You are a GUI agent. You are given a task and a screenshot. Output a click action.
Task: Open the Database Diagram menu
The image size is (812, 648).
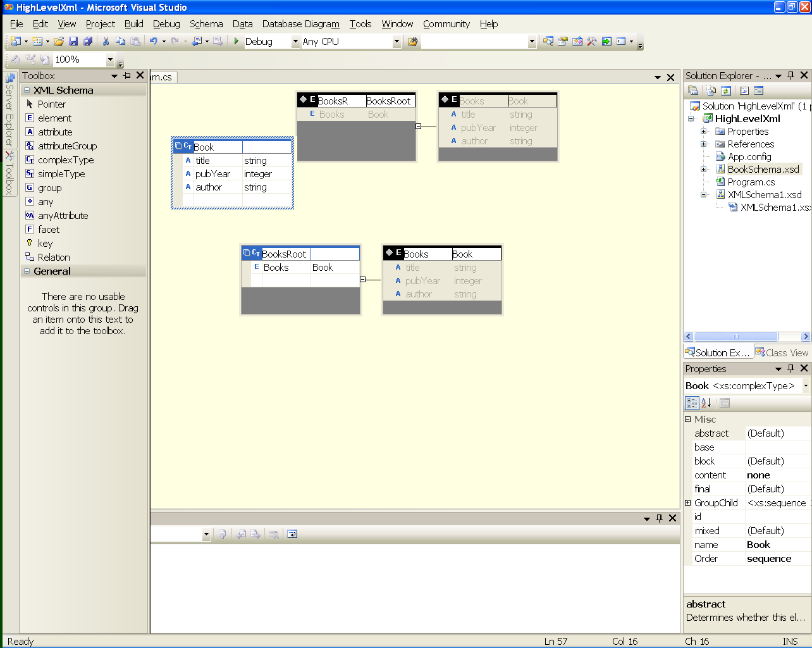tap(301, 24)
